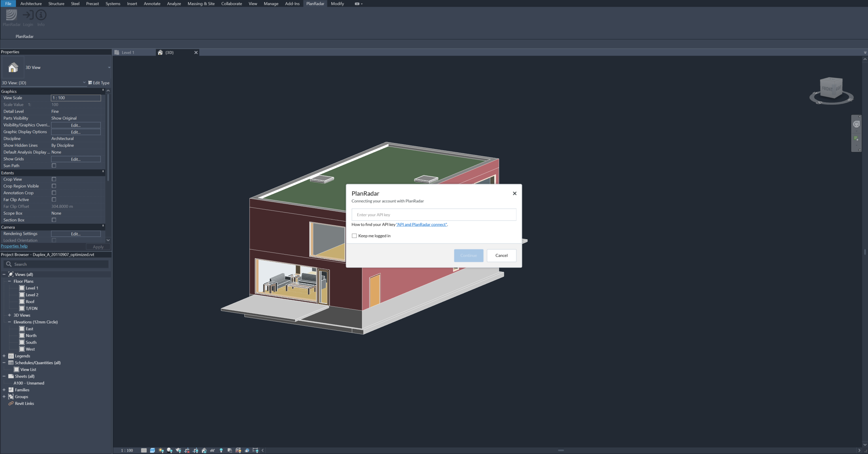The width and height of the screenshot is (868, 454).
Task: Switch to the Level 1 view tab
Action: pyautogui.click(x=128, y=53)
